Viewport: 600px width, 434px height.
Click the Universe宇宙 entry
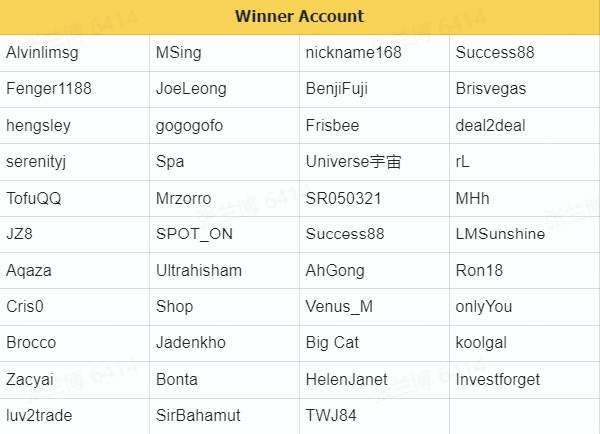[x=353, y=162]
